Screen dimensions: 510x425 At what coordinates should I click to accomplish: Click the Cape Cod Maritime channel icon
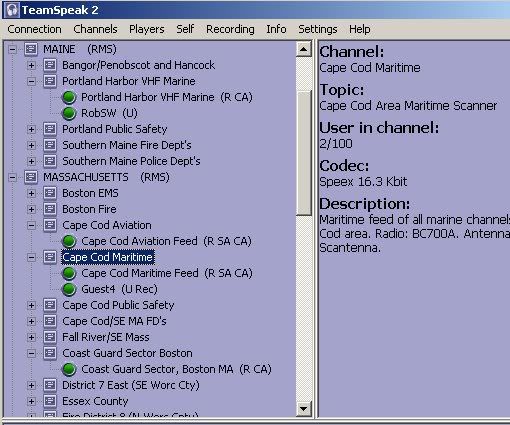click(x=50, y=257)
